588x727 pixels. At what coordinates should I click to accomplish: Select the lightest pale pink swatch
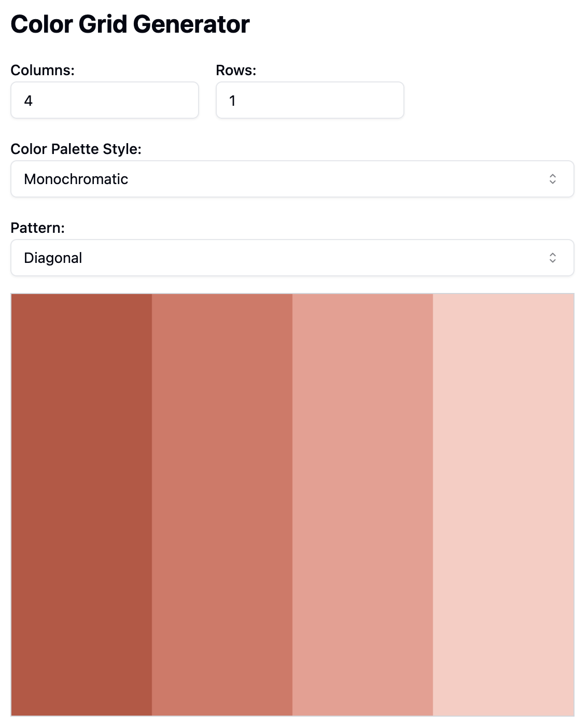click(503, 505)
